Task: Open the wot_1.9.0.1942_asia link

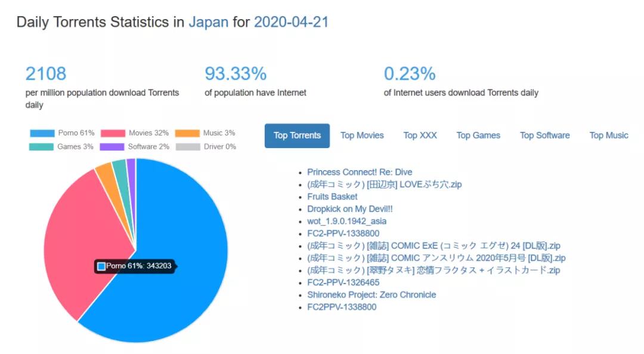Action: coord(346,221)
